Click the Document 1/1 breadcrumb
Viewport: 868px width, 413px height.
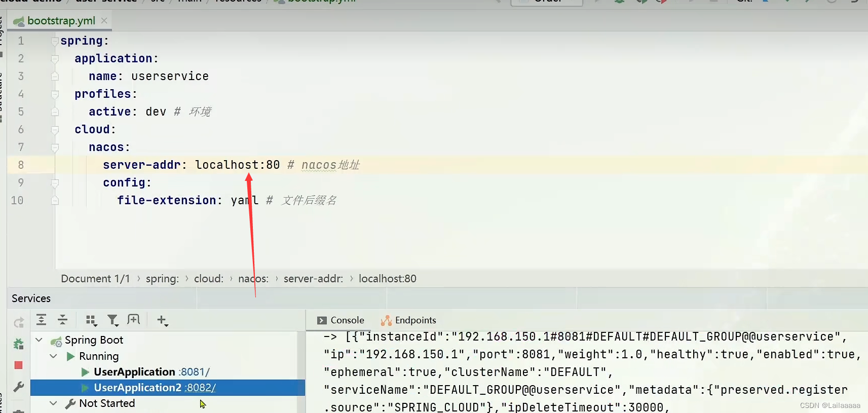[x=95, y=279]
